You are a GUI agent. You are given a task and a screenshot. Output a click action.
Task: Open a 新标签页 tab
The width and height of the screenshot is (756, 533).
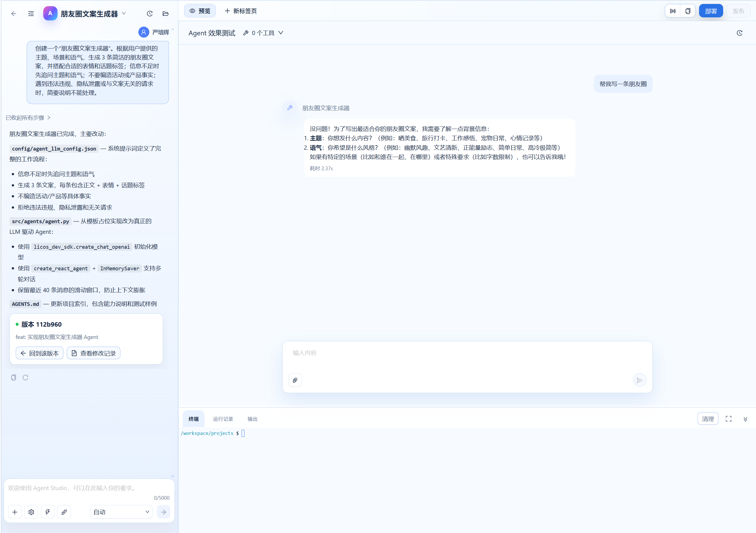pos(241,11)
